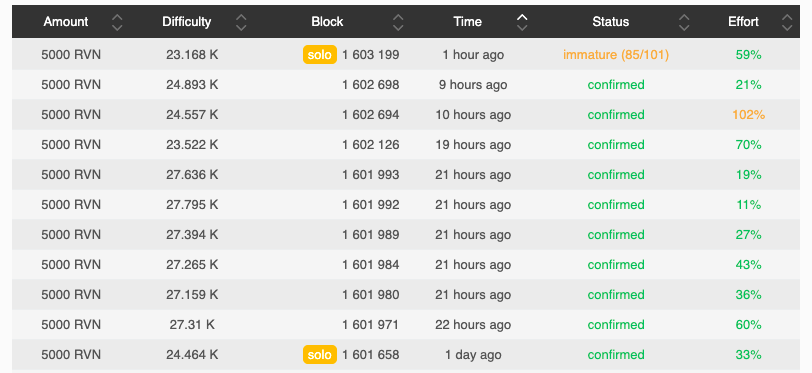Select the 102% effort value

(x=748, y=114)
